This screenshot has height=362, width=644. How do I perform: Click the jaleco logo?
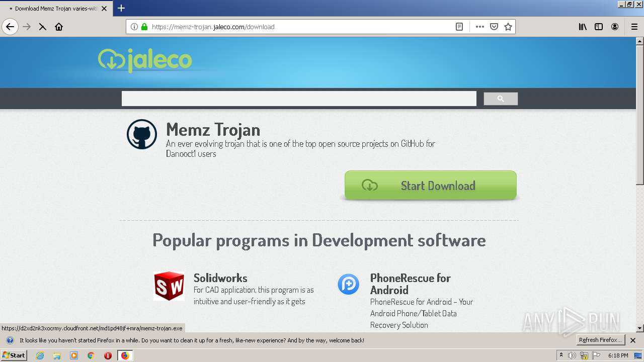click(x=145, y=60)
